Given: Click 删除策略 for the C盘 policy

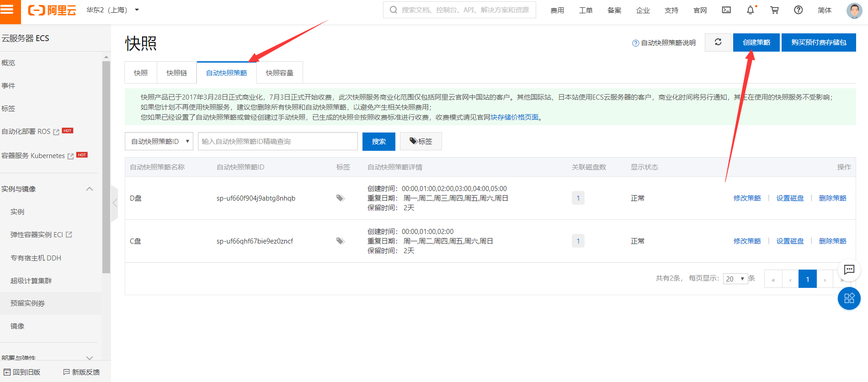Looking at the screenshot, I should tap(832, 241).
